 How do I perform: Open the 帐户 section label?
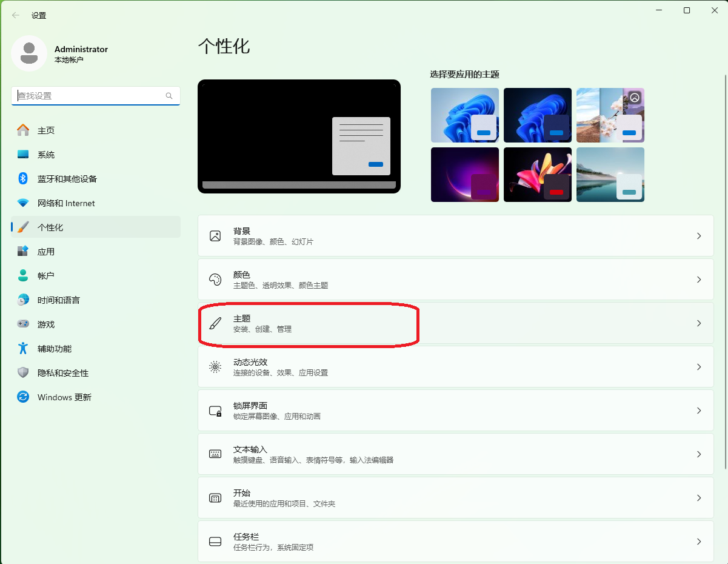[x=46, y=276]
